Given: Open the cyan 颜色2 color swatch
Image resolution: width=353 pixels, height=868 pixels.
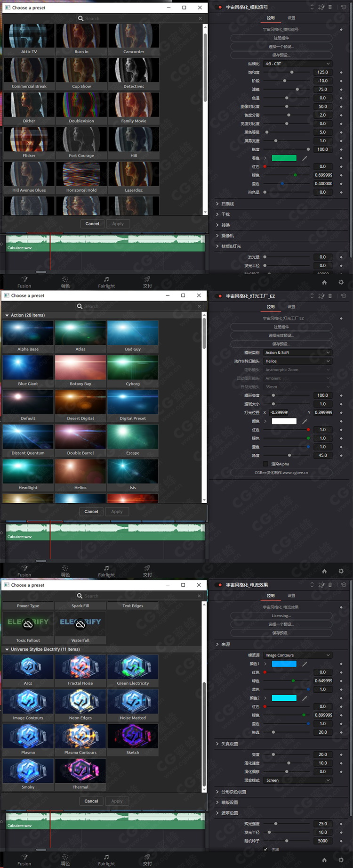Looking at the screenshot, I should (x=284, y=698).
